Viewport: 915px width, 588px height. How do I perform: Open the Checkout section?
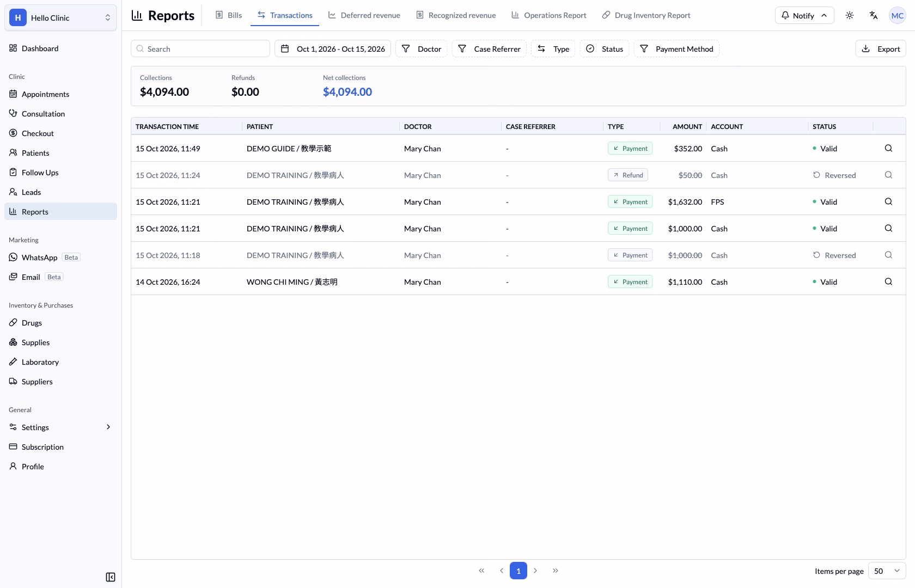coord(60,133)
